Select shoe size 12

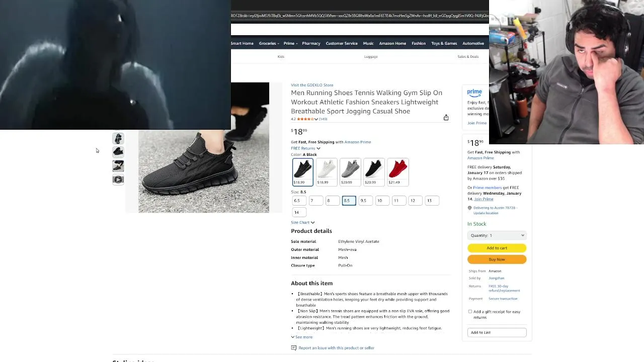point(415,201)
